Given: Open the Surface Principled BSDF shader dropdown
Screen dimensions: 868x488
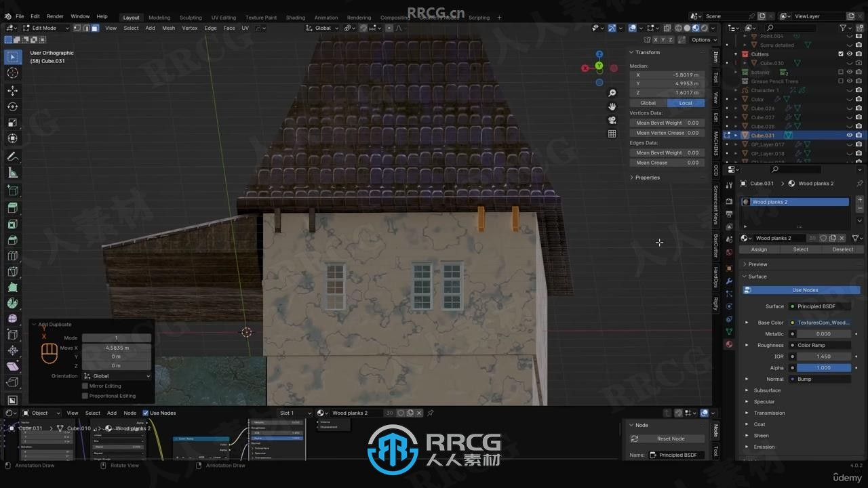Looking at the screenshot, I should 819,306.
